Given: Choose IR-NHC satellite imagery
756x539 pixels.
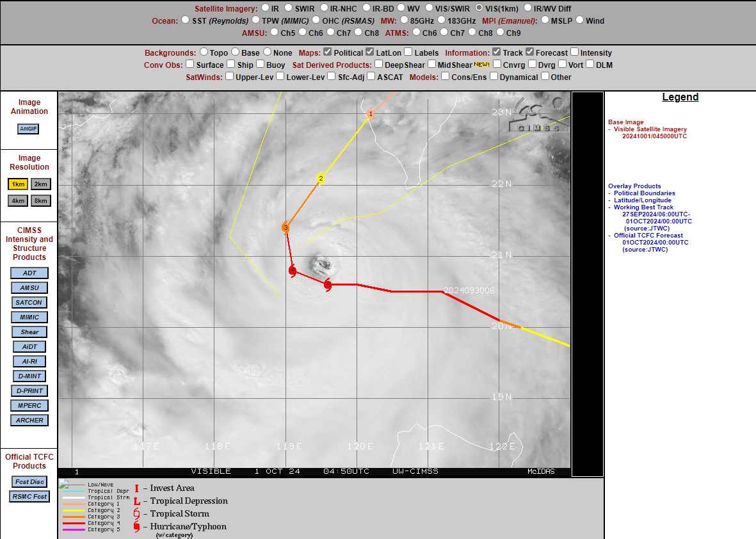Looking at the screenshot, I should point(325,8).
